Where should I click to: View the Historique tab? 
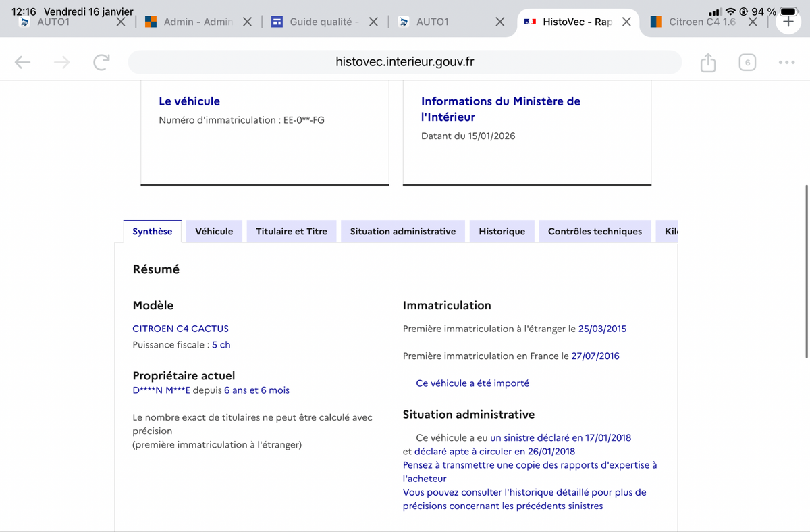pos(502,231)
